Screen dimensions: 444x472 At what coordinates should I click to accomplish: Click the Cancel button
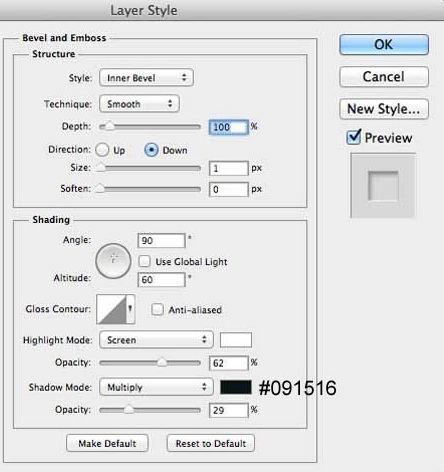(x=384, y=77)
